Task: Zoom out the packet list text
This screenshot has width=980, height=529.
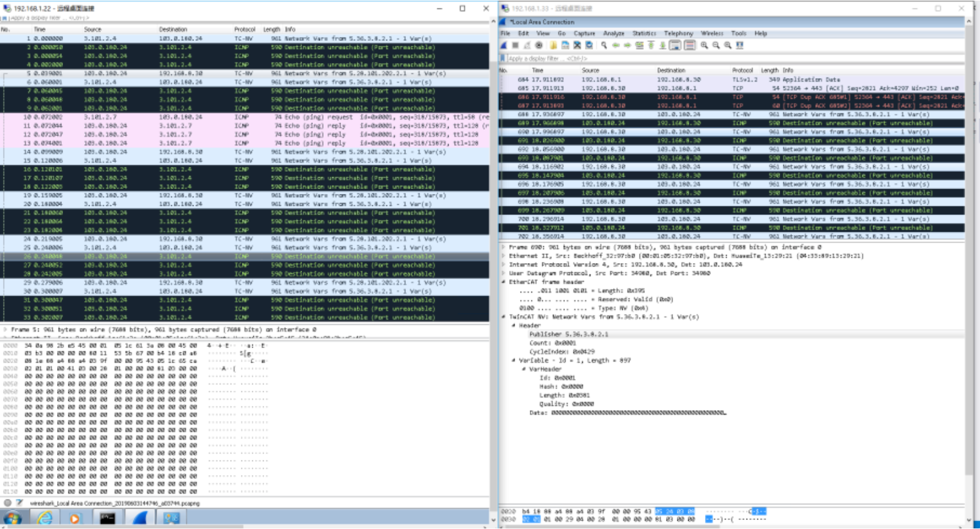Action: coord(716,46)
